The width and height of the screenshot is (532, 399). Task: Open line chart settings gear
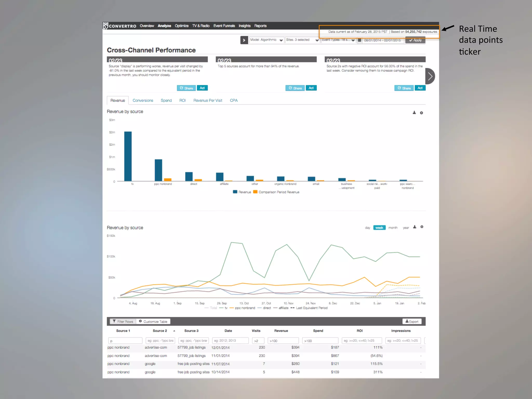(x=422, y=227)
